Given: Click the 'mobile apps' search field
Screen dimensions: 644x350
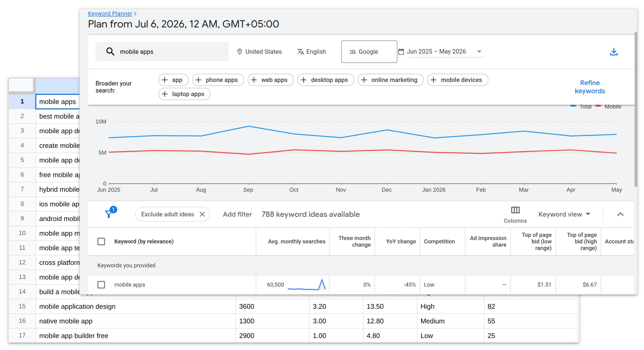Looking at the screenshot, I should pyautogui.click(x=162, y=52).
